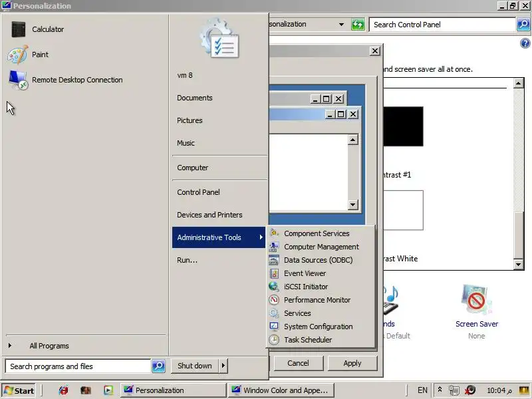Open the Shut down options arrow
The image size is (532, 399).
click(x=223, y=366)
